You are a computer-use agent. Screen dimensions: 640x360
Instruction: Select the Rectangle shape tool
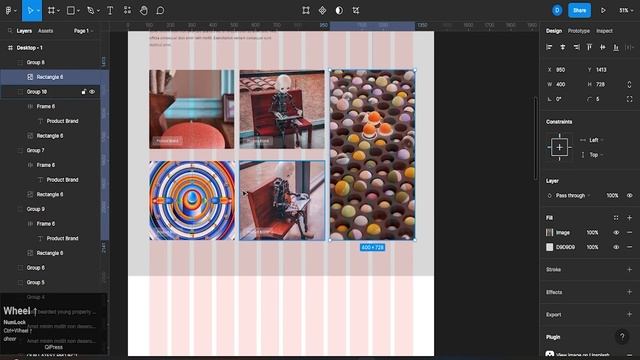pos(71,11)
